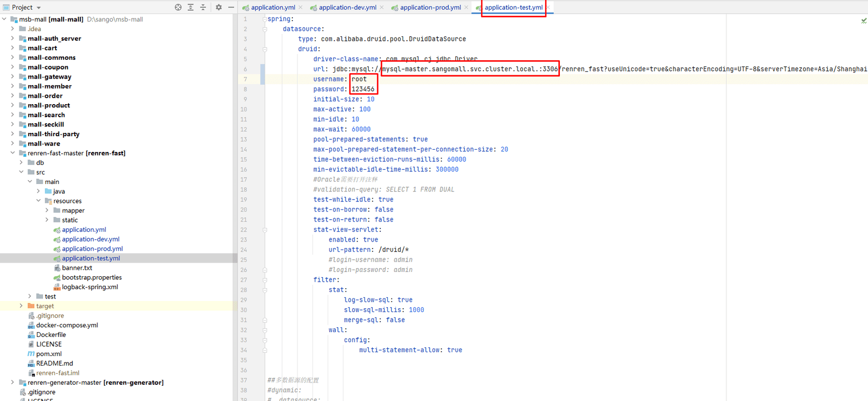Expand the mapper folder
868x401 pixels.
[x=47, y=211]
